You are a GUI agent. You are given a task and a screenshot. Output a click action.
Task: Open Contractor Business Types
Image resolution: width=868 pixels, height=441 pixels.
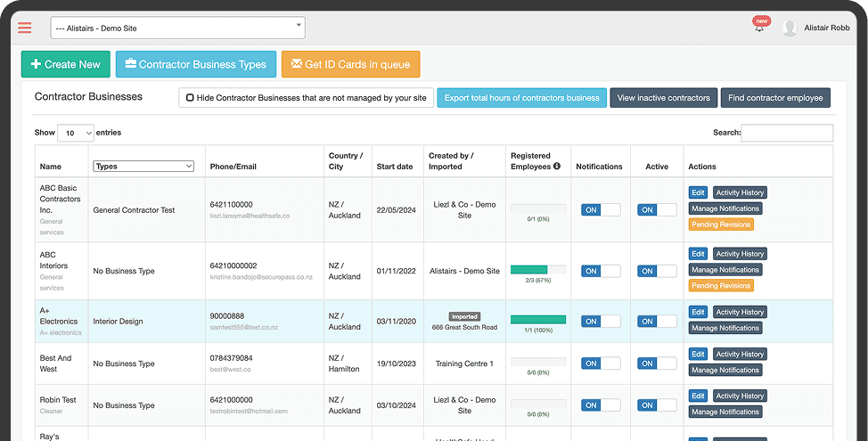[x=195, y=64]
